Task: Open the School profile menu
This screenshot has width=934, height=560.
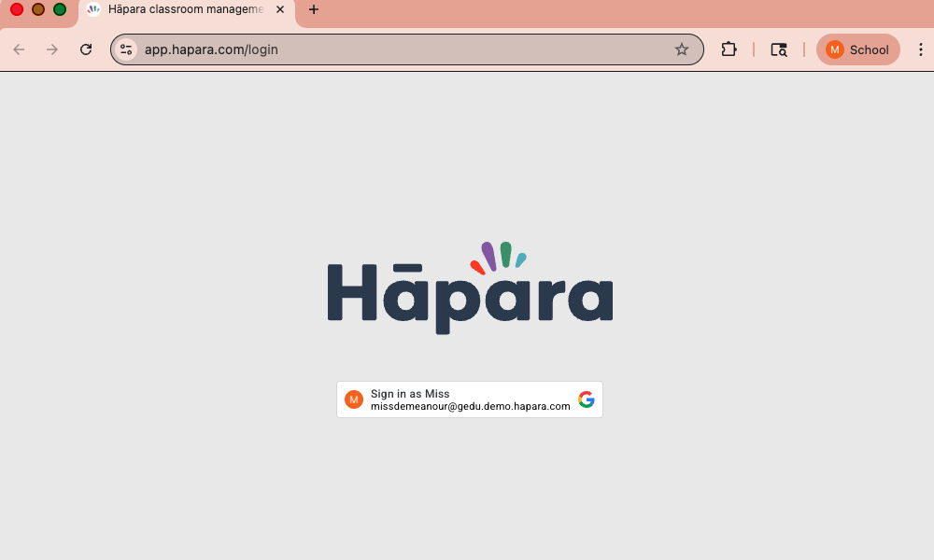Action: coord(857,49)
